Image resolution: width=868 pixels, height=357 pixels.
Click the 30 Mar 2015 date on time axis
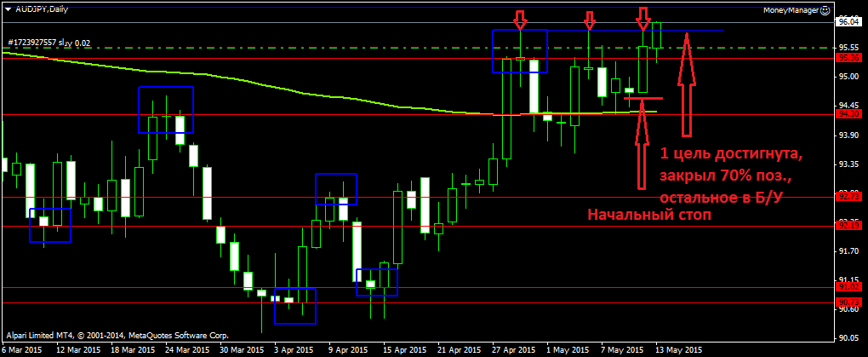point(243,350)
